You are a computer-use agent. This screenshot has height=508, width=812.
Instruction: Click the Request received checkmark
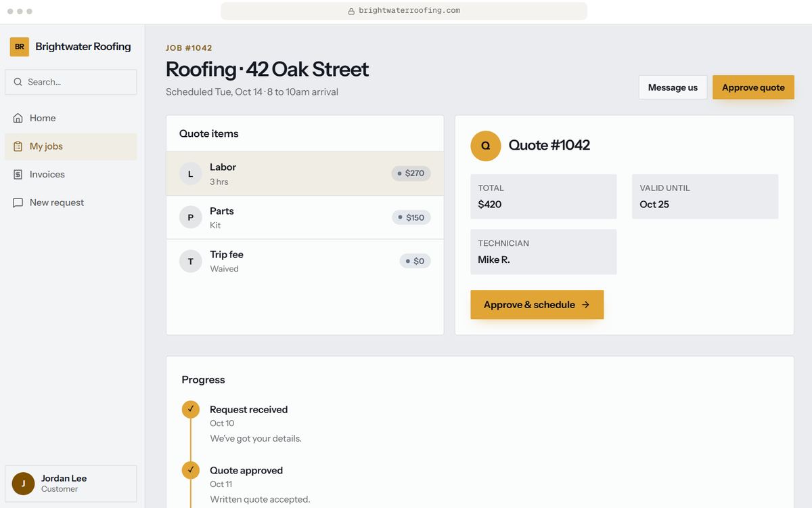[191, 409]
